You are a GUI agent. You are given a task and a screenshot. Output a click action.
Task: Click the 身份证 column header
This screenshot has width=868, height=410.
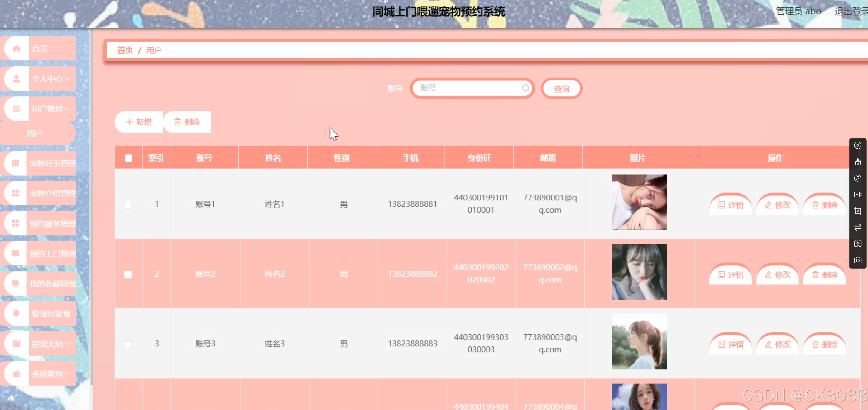click(479, 157)
